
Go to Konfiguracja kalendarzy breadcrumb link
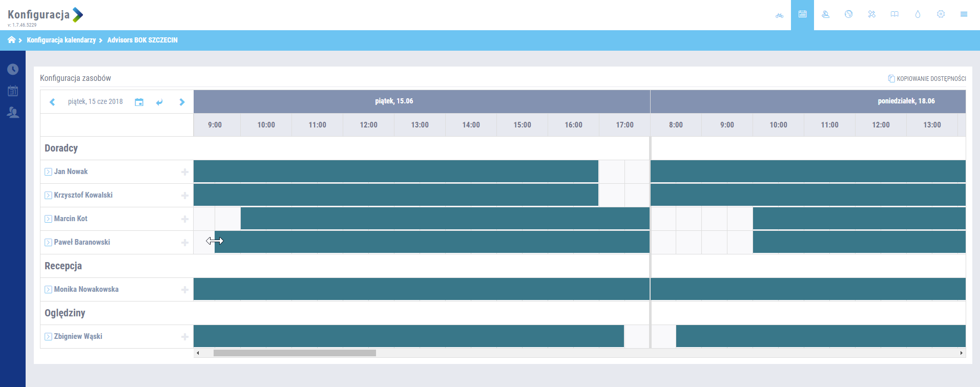point(61,40)
